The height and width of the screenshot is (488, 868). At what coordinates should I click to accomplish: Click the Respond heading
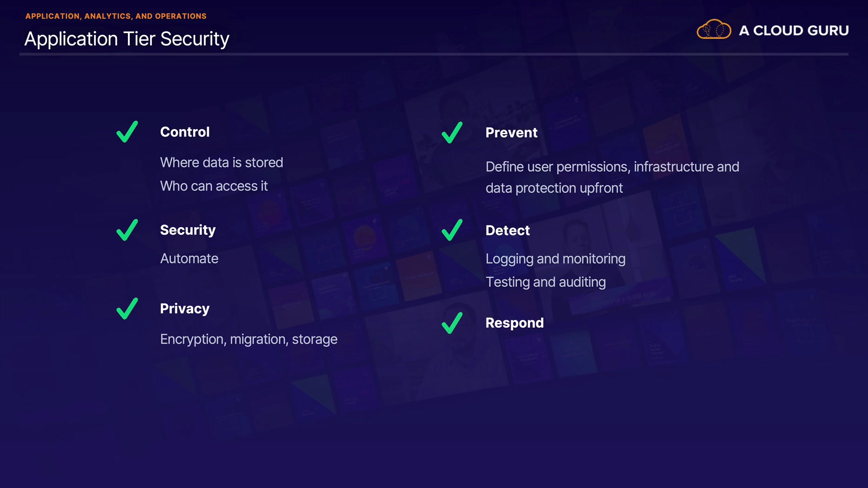tap(514, 323)
